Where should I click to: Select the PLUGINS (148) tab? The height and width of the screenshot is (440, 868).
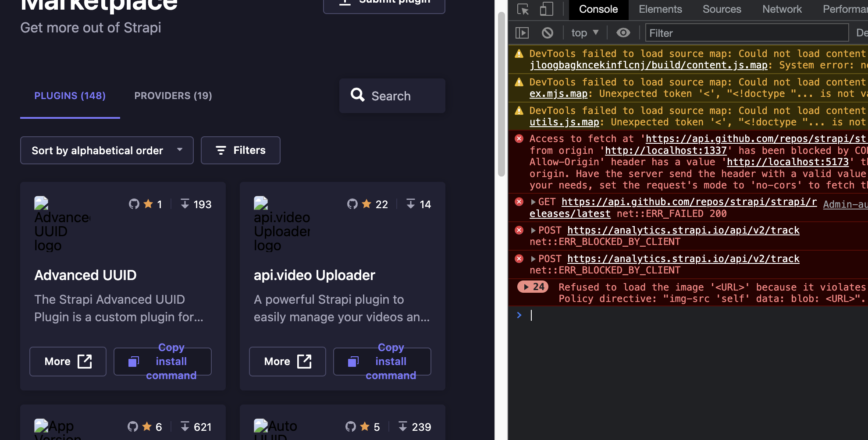(70, 96)
